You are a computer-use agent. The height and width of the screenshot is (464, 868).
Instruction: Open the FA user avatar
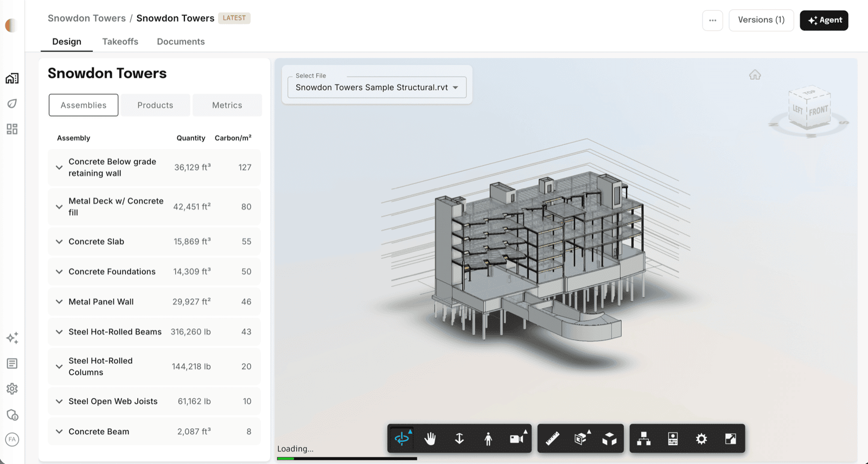tap(12, 439)
